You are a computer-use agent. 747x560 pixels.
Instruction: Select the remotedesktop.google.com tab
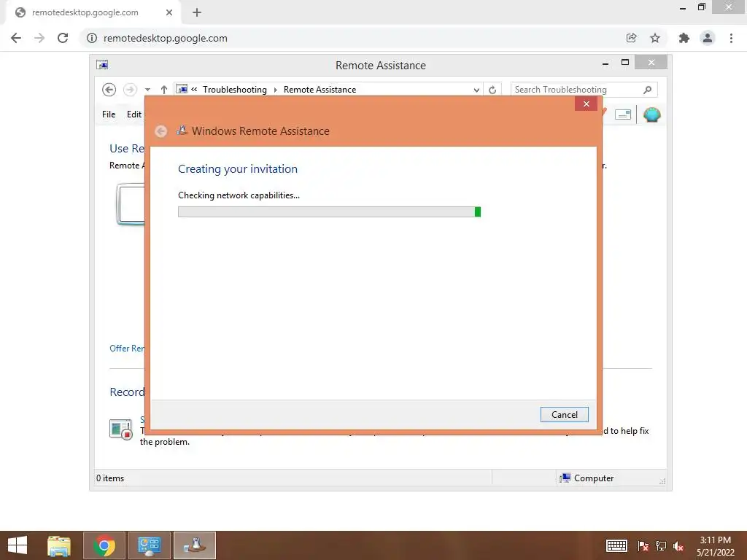point(93,12)
